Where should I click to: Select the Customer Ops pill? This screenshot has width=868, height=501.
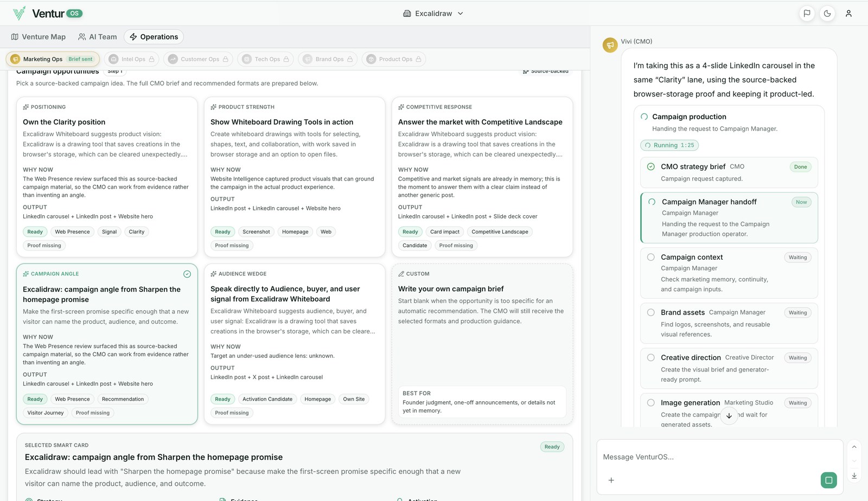click(198, 59)
